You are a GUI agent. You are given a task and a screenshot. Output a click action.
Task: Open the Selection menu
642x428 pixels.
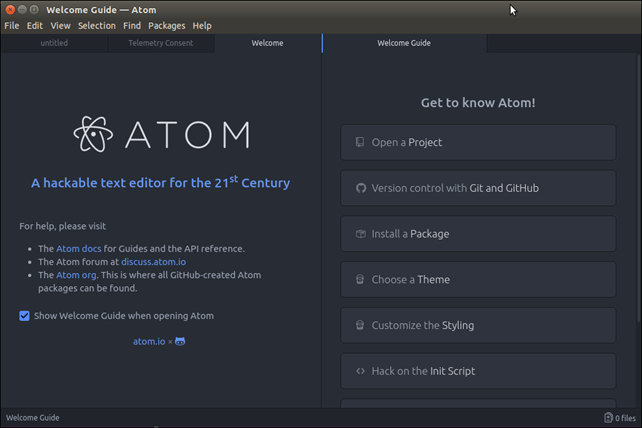tap(97, 25)
